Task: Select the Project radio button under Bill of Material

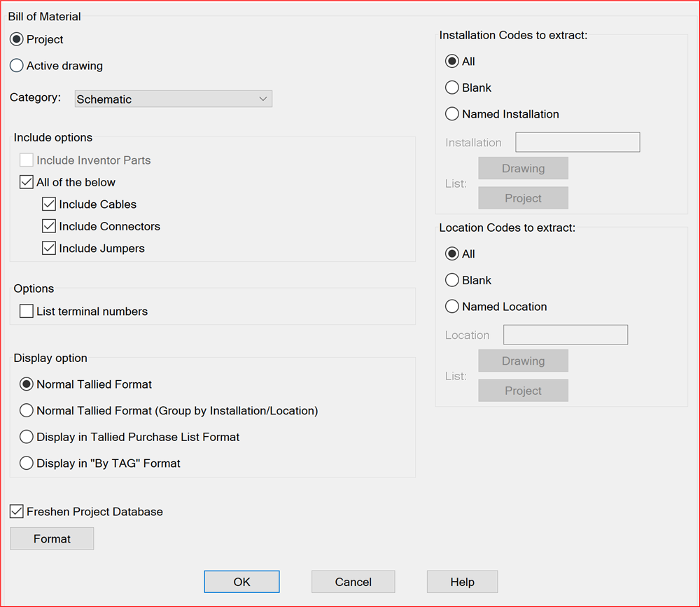Action: pos(17,39)
